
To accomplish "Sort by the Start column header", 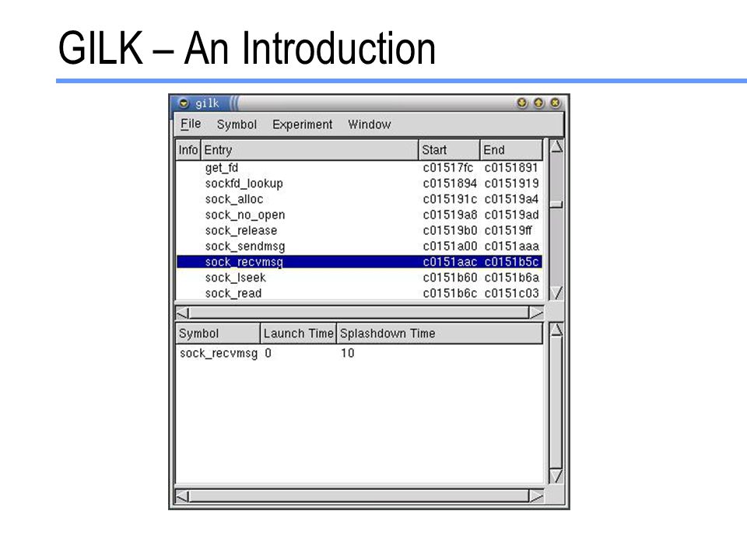I will (x=449, y=150).
